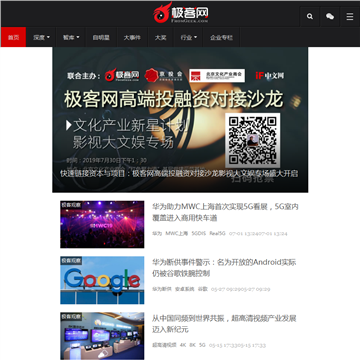This screenshot has width=360, height=360.
Task: Click the 极客网高端投融资对接沙龙 banner image
Action: coord(180,120)
